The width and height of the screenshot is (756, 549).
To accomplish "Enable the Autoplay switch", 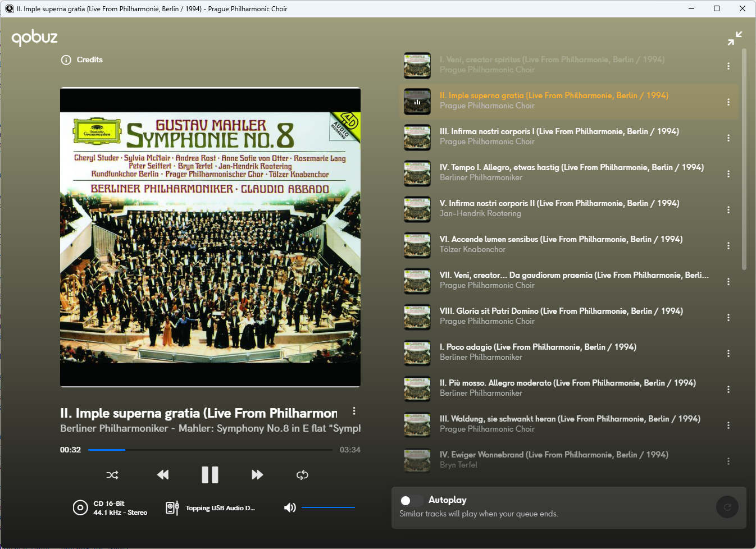I will 411,500.
